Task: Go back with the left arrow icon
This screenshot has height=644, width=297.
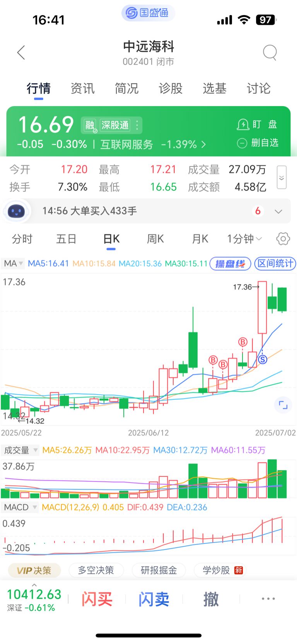Action: (x=21, y=52)
